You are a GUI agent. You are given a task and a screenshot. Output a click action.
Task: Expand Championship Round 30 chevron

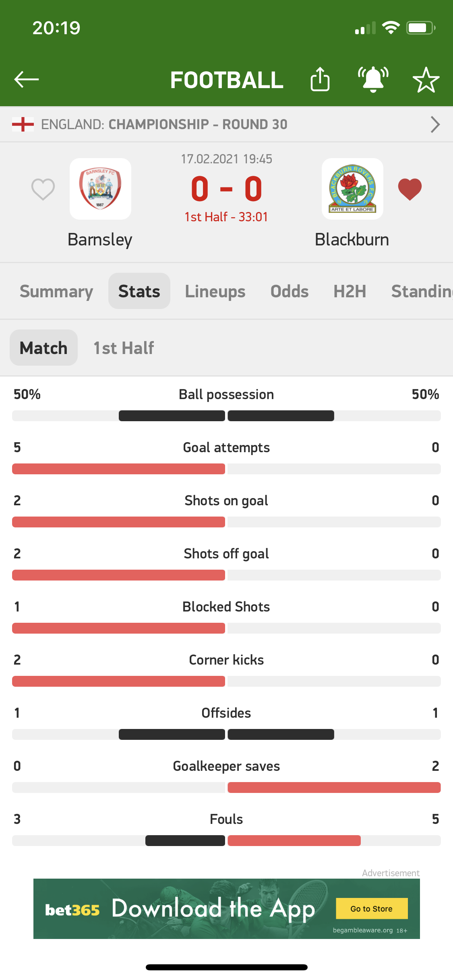click(435, 124)
